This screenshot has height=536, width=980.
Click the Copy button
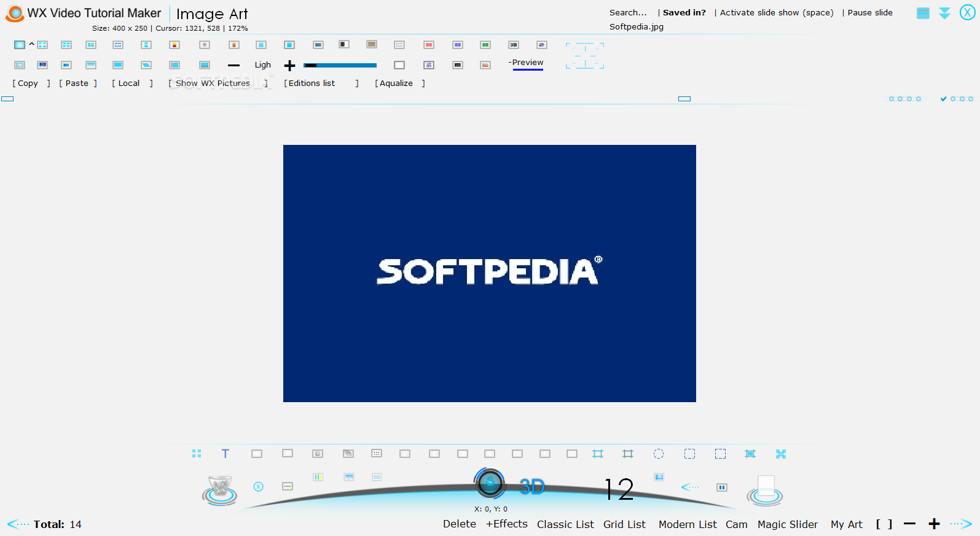point(31,84)
